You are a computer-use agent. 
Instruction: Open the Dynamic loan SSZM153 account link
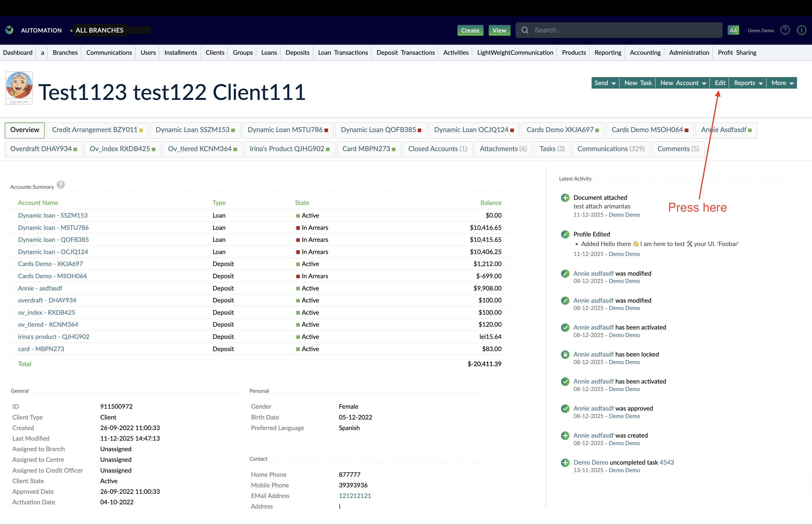52,215
